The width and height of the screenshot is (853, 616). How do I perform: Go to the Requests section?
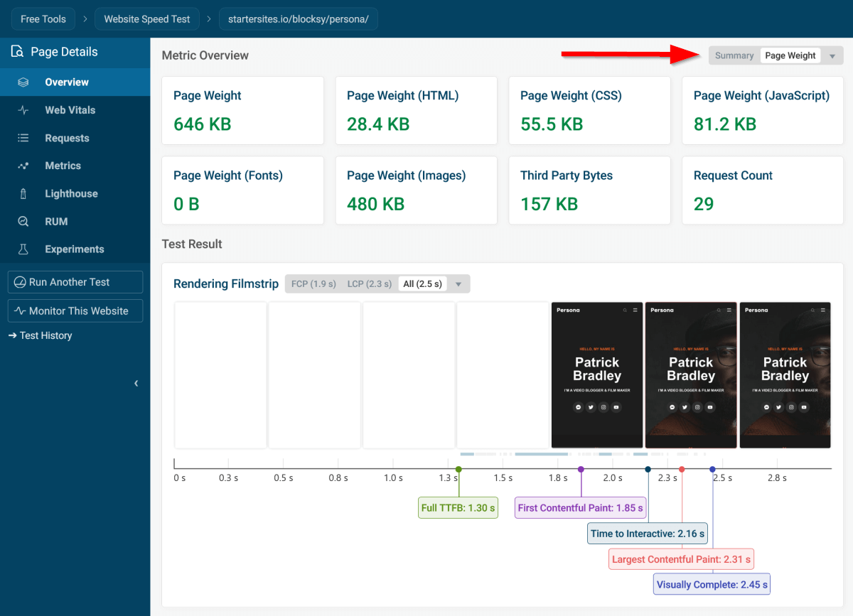click(x=75, y=138)
